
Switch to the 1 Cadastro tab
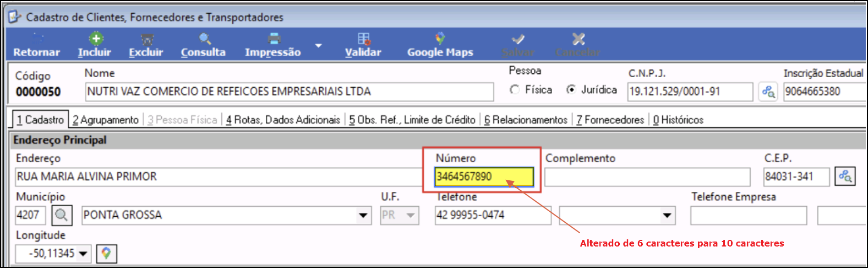(40, 120)
